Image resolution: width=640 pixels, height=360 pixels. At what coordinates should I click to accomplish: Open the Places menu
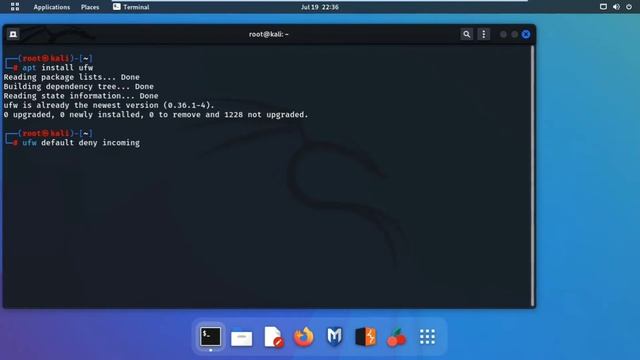(x=90, y=7)
